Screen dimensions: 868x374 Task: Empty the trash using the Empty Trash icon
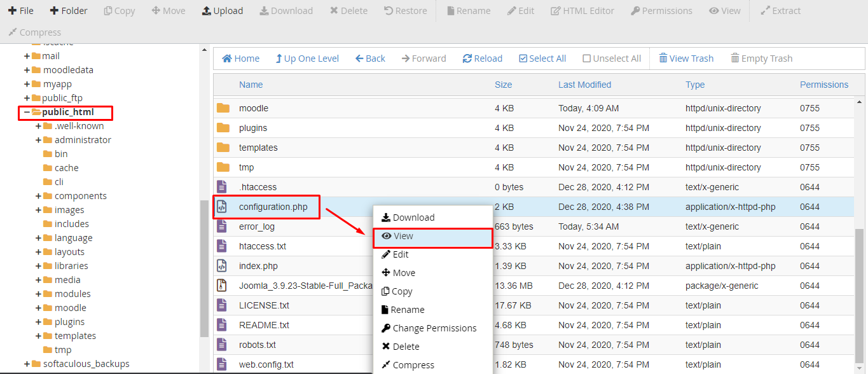761,58
